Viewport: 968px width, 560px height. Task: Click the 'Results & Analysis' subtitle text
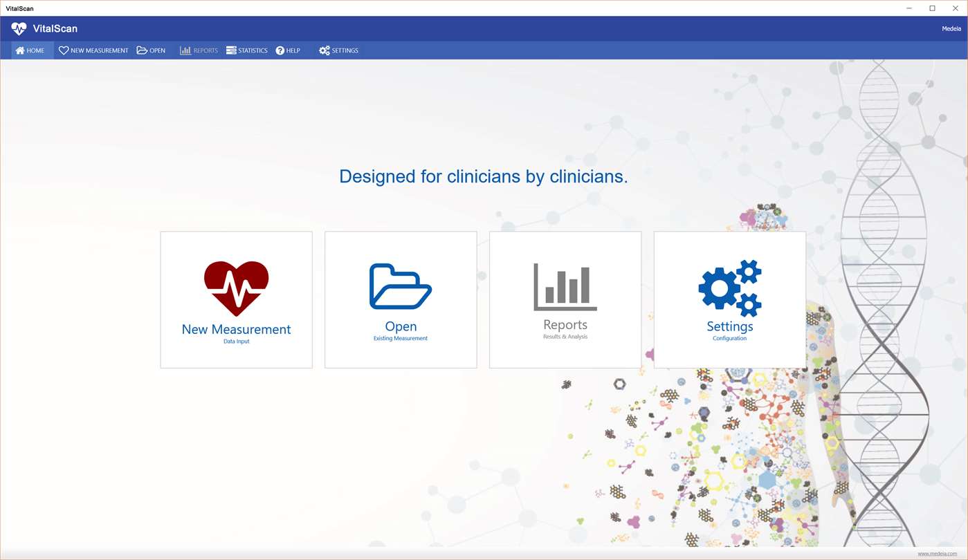point(565,337)
